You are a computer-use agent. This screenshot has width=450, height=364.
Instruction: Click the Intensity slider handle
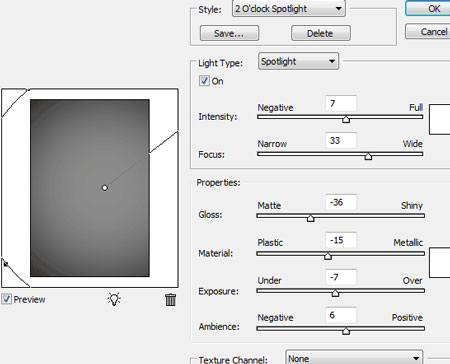click(346, 119)
